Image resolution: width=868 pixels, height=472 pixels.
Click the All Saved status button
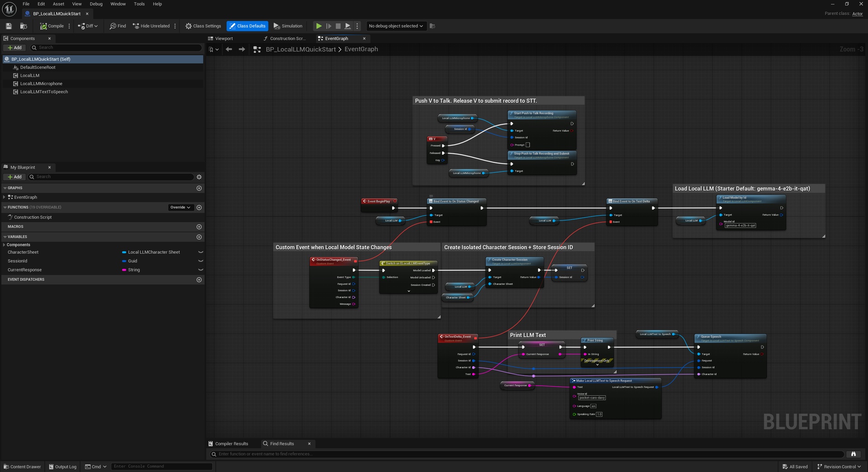coord(795,467)
